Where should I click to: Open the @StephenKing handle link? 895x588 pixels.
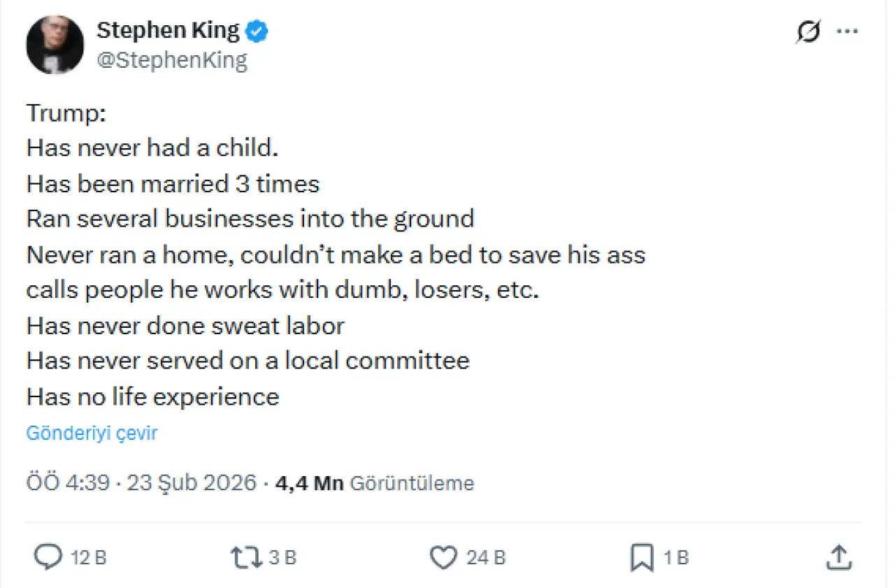click(172, 61)
